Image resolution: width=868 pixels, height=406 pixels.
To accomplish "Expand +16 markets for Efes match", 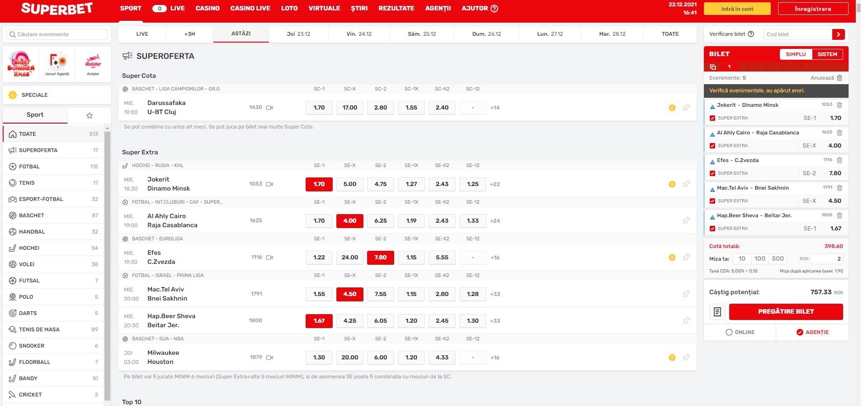I will [x=495, y=258].
